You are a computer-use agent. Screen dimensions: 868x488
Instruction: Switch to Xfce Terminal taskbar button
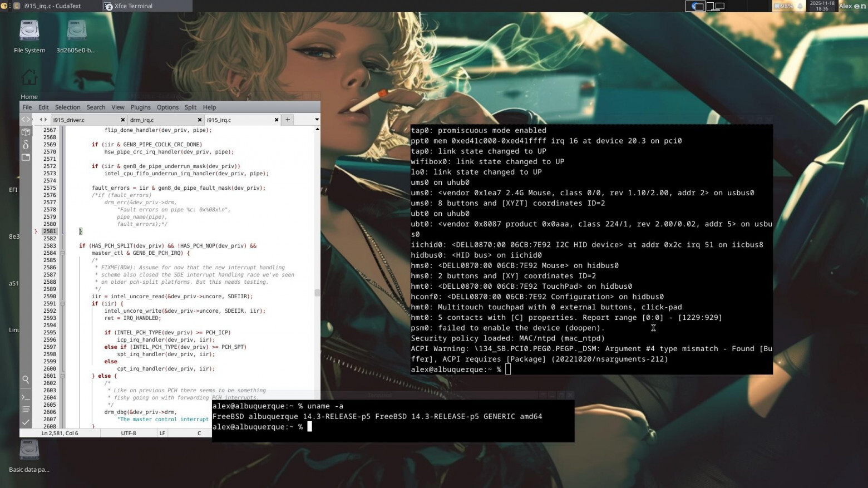click(146, 6)
